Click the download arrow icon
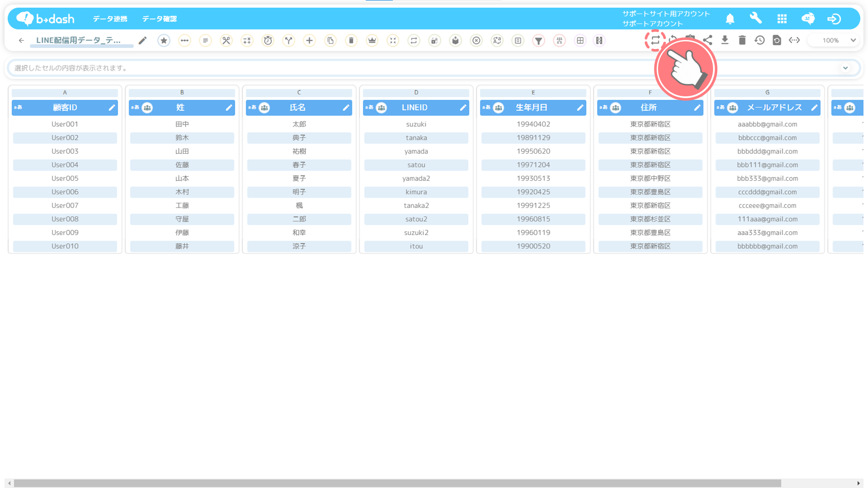Viewport: 868px width, 488px height. click(725, 40)
